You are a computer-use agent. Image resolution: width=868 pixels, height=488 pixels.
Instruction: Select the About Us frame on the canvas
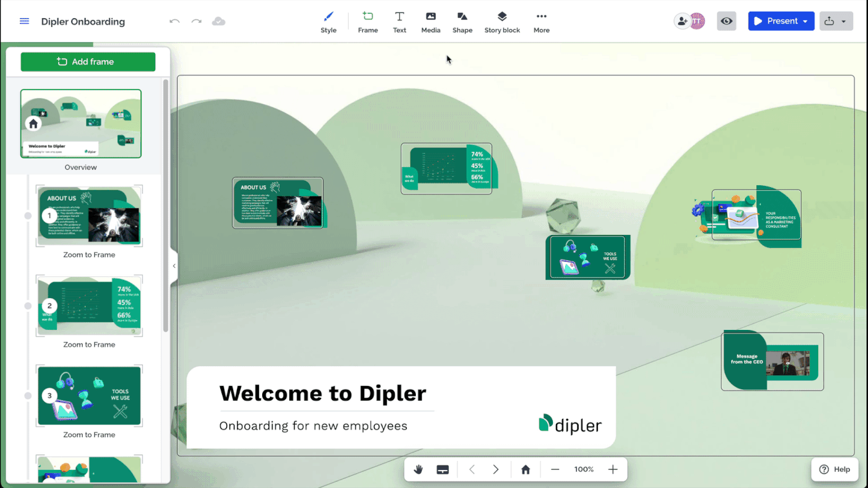(278, 203)
